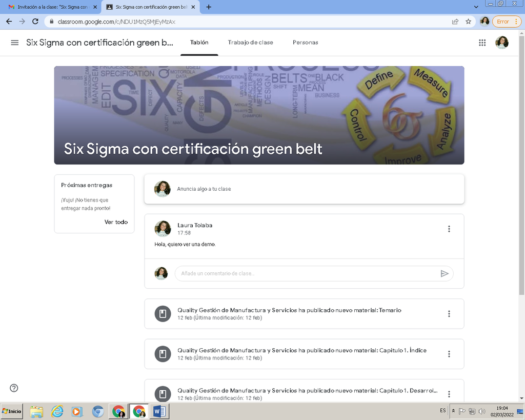Screen dimensions: 525x420
Task: Switch to the Tablón tab
Action: pyautogui.click(x=199, y=43)
